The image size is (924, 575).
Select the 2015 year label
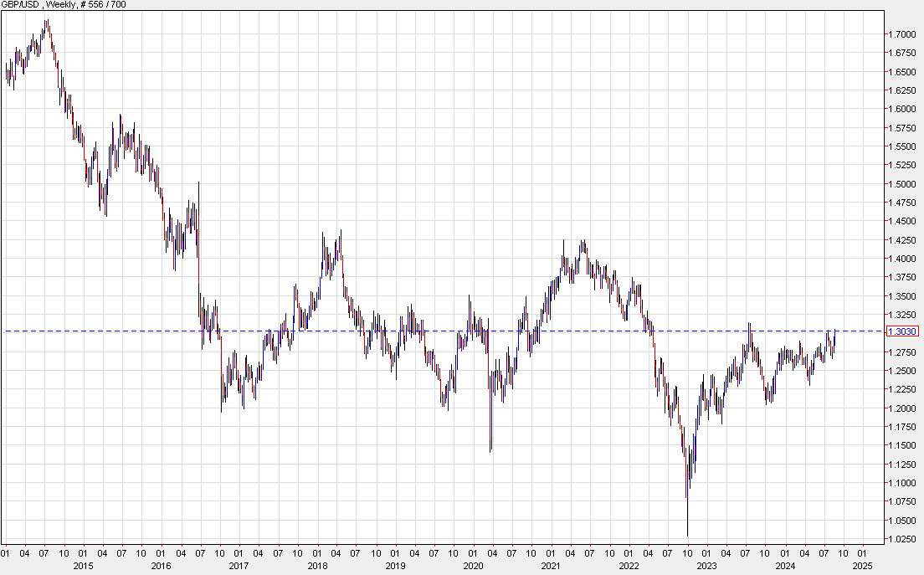click(x=82, y=567)
